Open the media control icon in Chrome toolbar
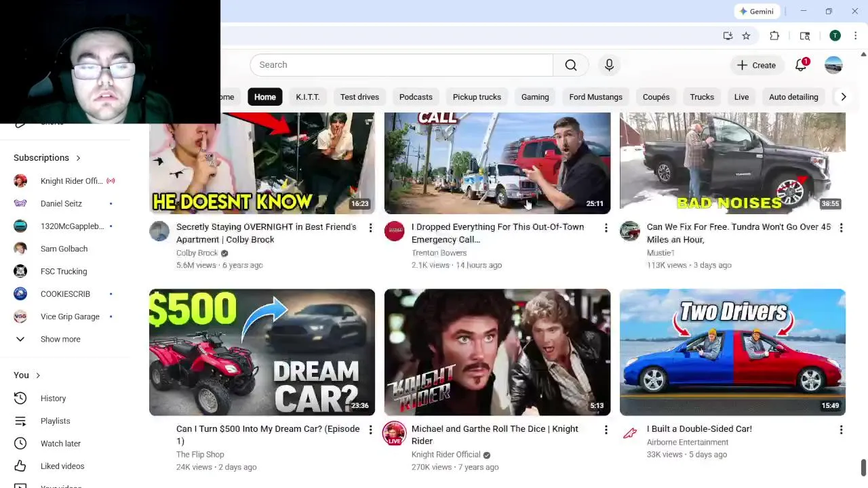 click(805, 36)
